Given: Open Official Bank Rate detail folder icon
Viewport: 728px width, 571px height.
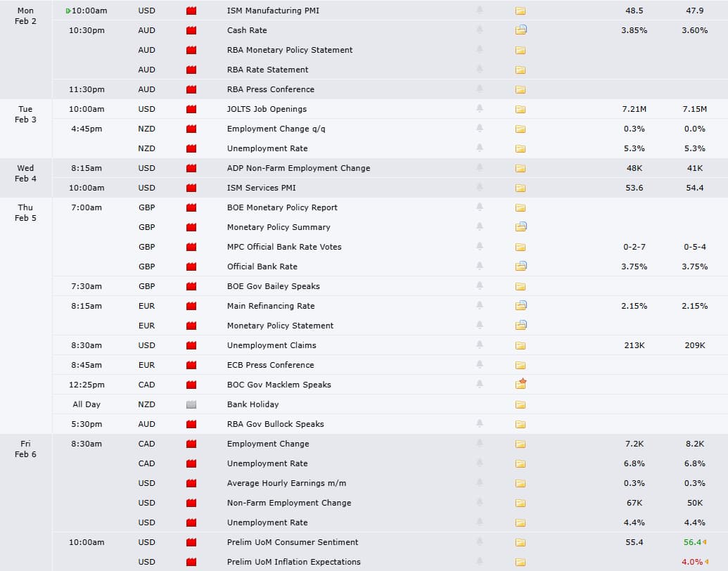Looking at the screenshot, I should click(x=521, y=267).
